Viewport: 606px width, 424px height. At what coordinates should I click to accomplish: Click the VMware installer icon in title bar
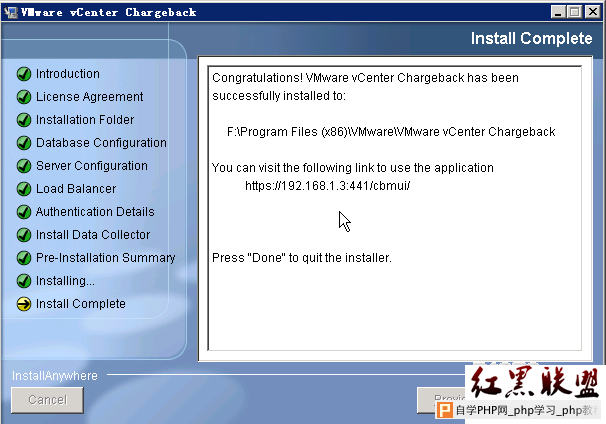tap(11, 12)
